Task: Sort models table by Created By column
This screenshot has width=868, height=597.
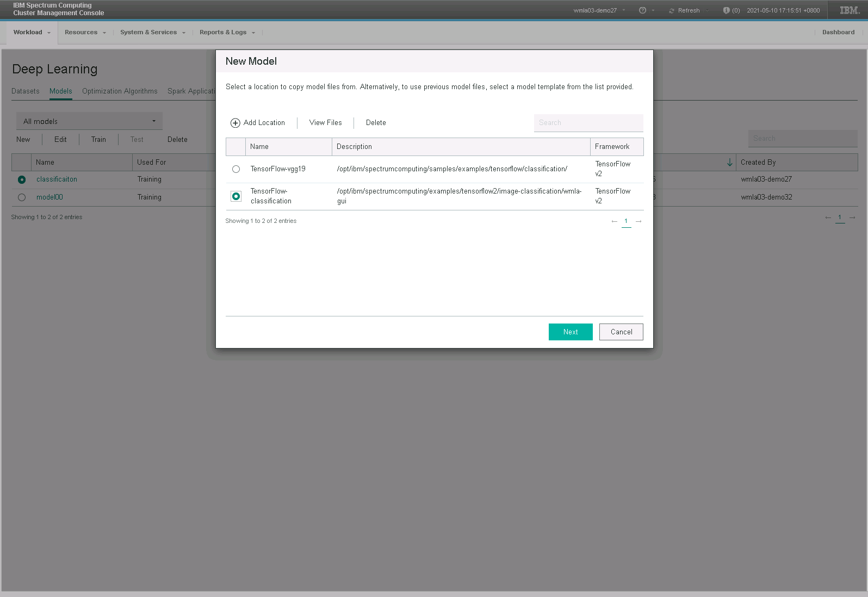Action: (x=796, y=163)
